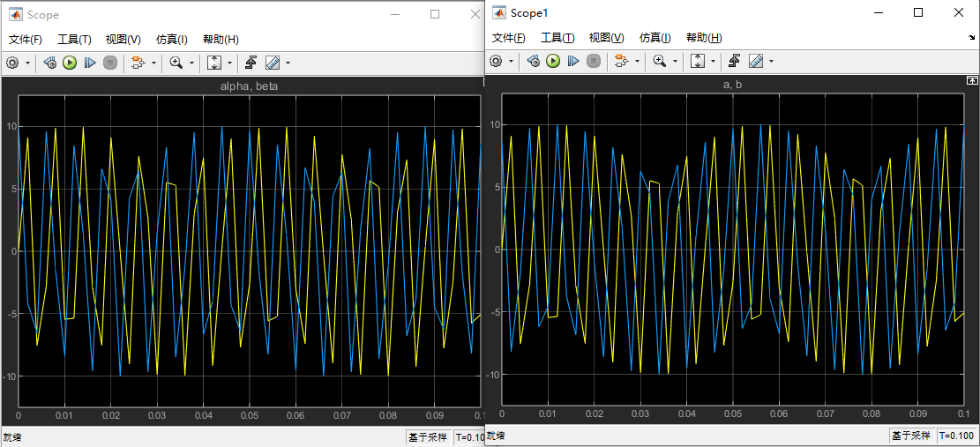Open measurements dropdown arrow in Scope1 window

(771, 61)
